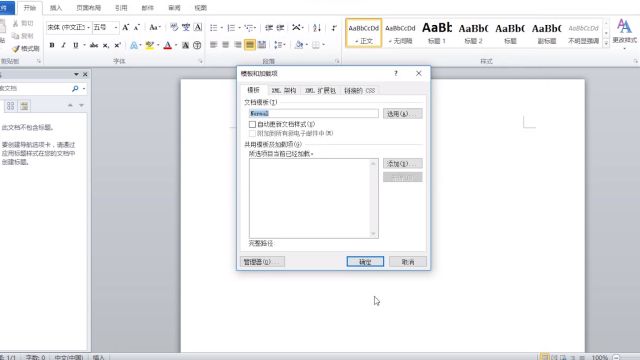Center the paragraph text
640x360 pixels.
pyautogui.click(x=226, y=44)
